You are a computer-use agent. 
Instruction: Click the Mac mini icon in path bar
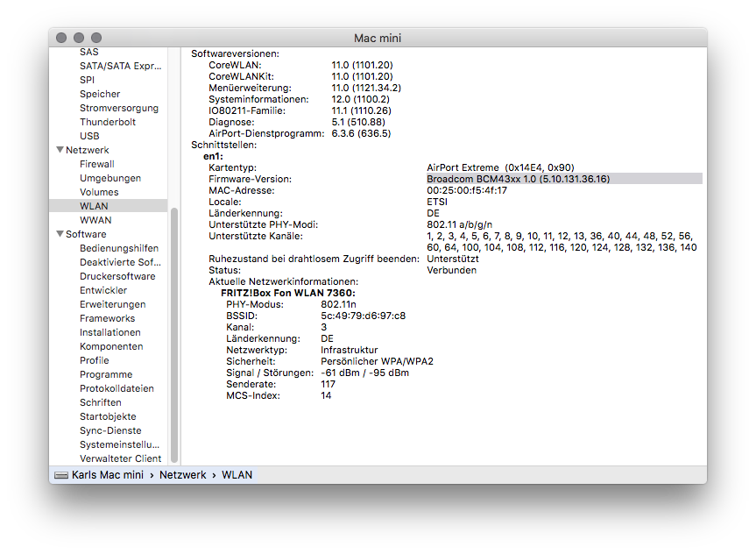(x=61, y=475)
